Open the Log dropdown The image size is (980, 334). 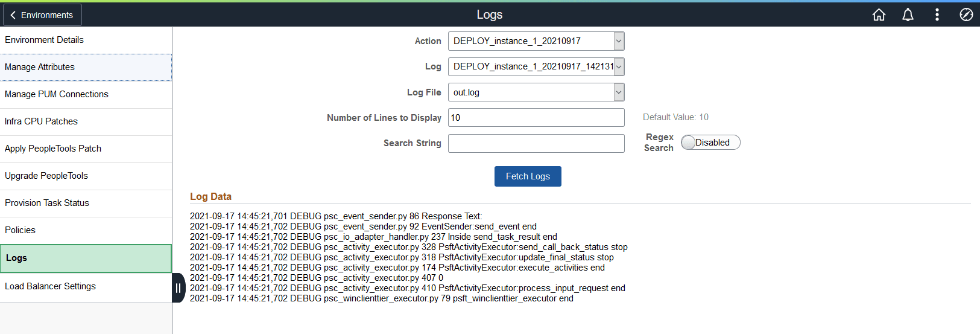536,66
